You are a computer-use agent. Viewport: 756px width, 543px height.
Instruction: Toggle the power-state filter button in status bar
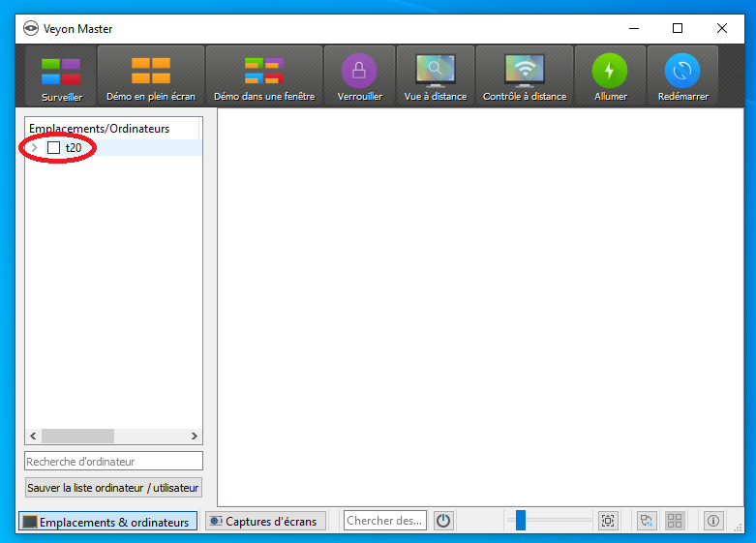point(443,521)
